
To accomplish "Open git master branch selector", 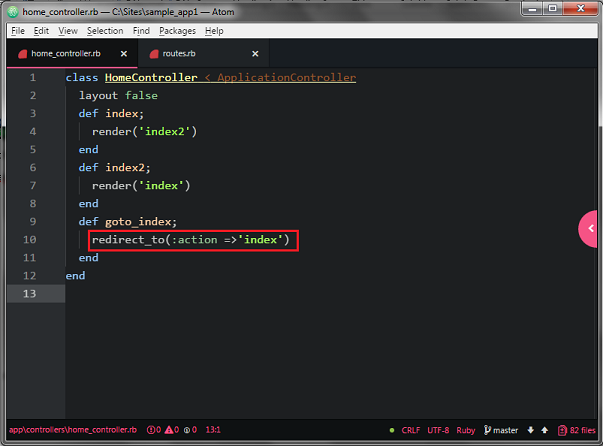I will point(501,430).
